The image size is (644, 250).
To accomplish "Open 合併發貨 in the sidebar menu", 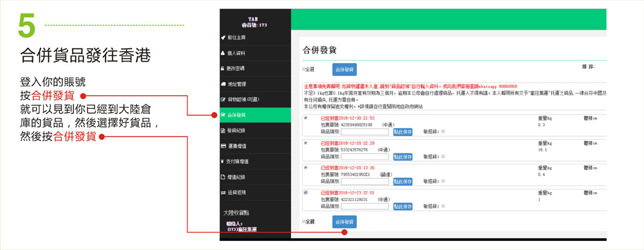I will [x=255, y=115].
